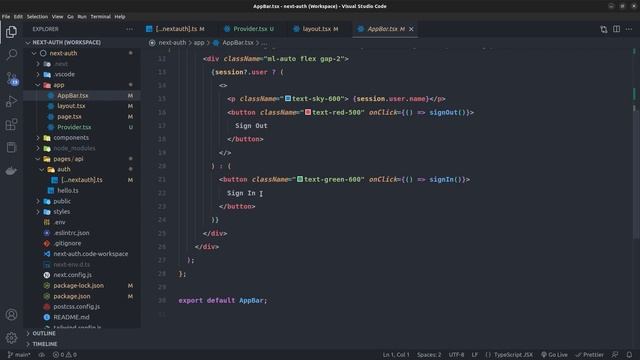Click next-auth breadcrumb segment
640x360 pixels.
point(172,42)
